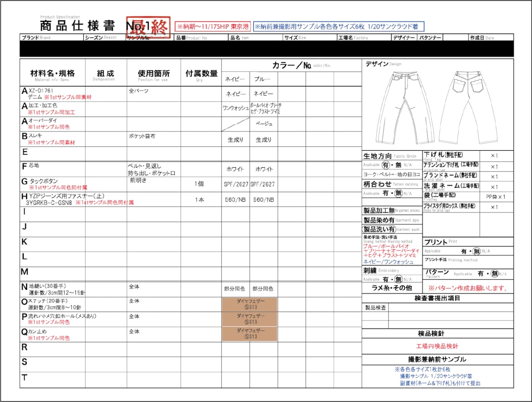Screen dimensions: 532x402
Task: Click the ダイヤフェザー swatch in the 流れハトメ穴釦ホール row
Action: coord(249,319)
